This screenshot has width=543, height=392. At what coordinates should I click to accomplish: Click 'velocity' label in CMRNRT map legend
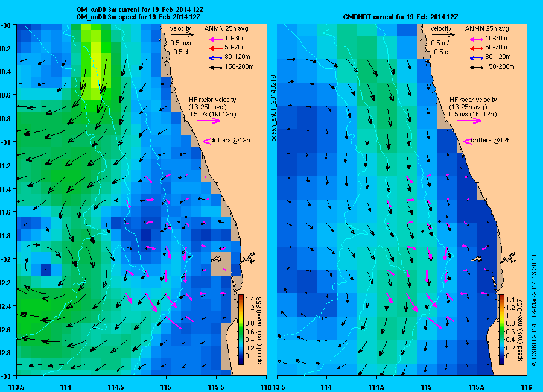click(x=441, y=28)
